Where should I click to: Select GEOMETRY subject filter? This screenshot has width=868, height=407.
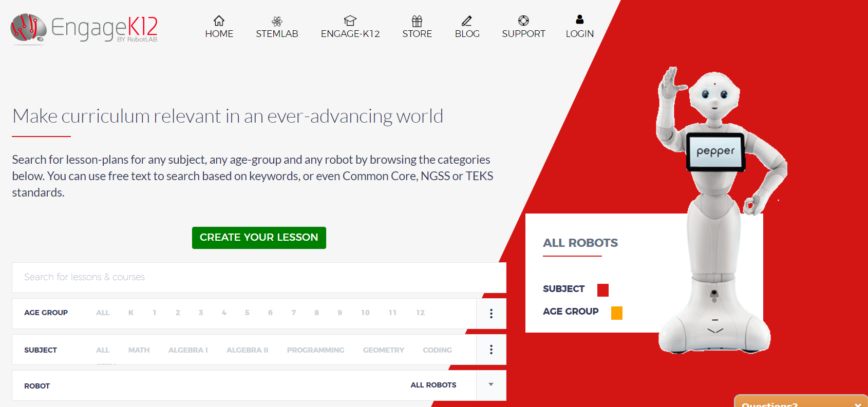383,350
